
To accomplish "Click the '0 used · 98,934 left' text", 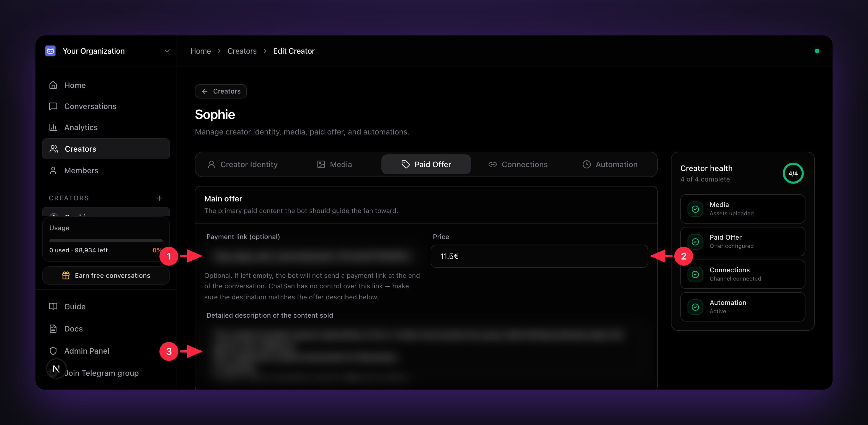I will click(79, 250).
